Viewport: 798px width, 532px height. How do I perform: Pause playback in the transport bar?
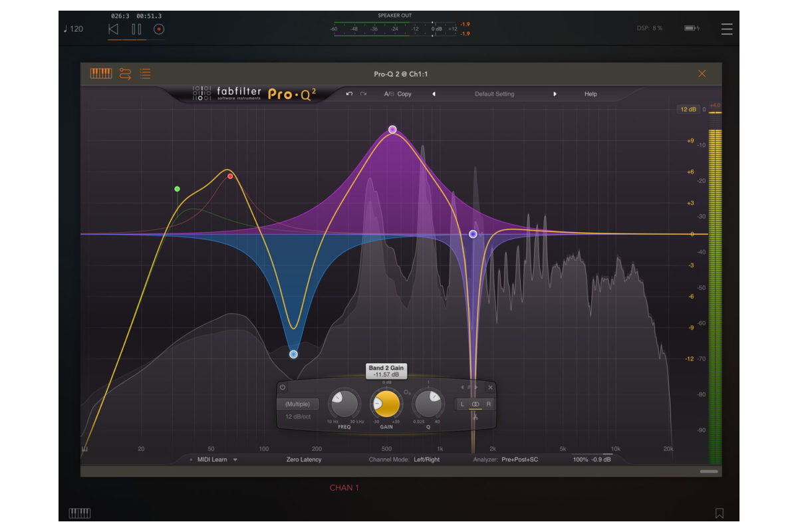(x=136, y=29)
